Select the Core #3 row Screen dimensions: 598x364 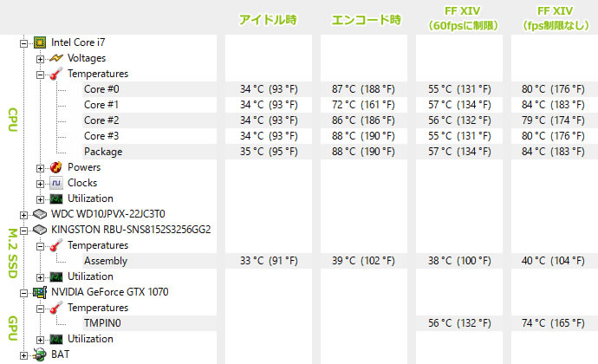pyautogui.click(x=149, y=136)
